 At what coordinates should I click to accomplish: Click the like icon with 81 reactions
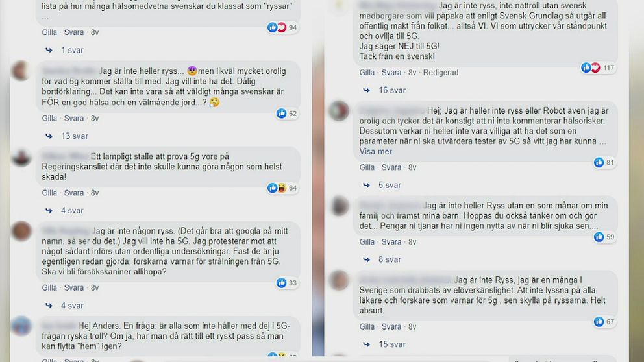click(x=599, y=163)
